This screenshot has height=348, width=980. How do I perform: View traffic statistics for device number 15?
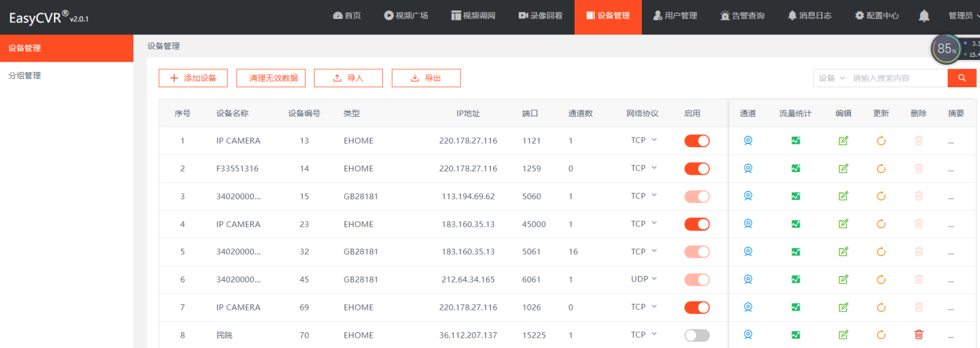(796, 196)
